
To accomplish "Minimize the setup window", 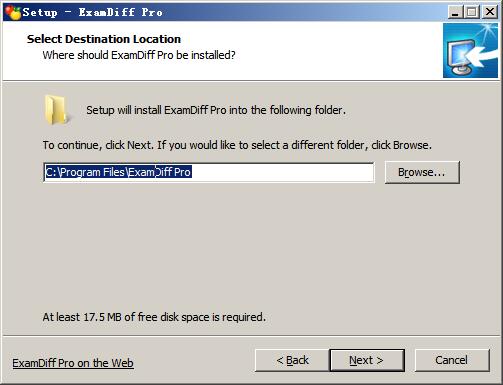I will pyautogui.click(x=455, y=12).
